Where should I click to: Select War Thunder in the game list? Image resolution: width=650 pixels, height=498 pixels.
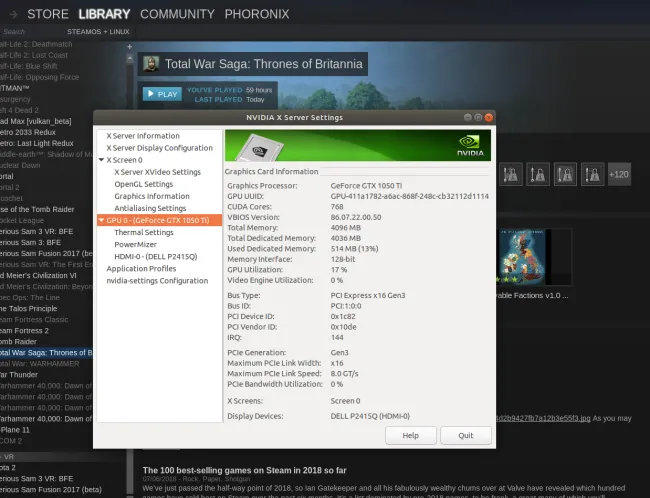click(19, 374)
